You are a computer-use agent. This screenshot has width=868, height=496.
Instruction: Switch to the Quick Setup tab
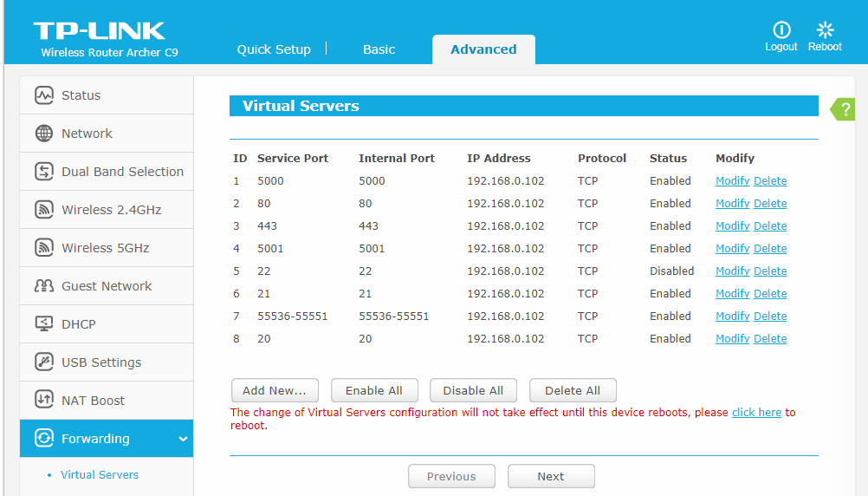pos(274,49)
